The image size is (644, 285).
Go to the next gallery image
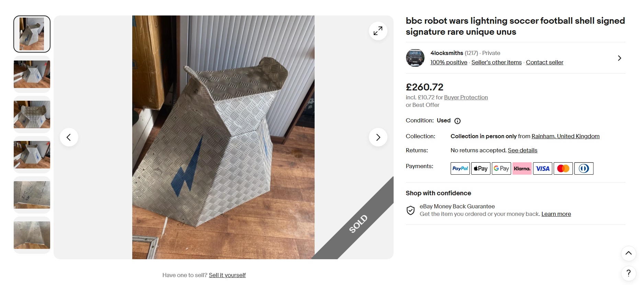pos(378,137)
